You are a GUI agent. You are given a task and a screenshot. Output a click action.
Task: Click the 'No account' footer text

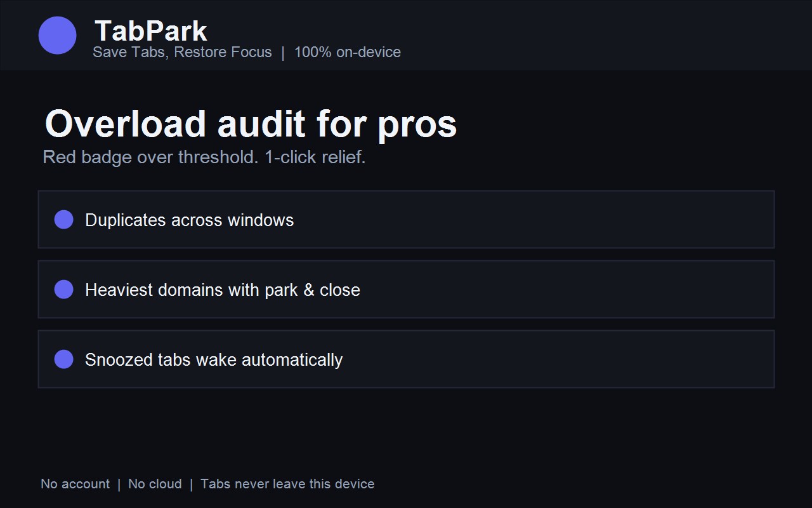click(75, 484)
